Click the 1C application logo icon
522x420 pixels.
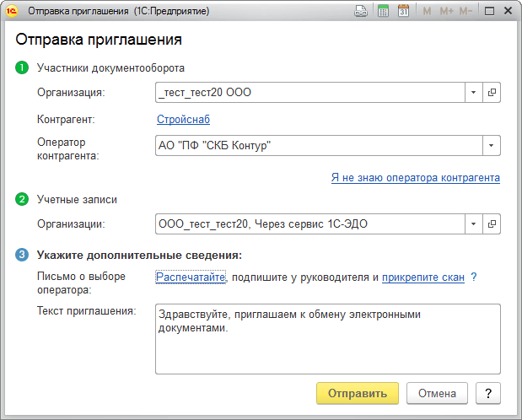tap(13, 12)
